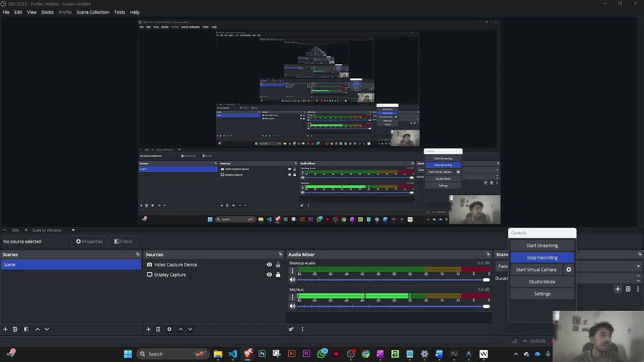Show hidden system tray icons chevron
This screenshot has height=362, width=644.
click(x=516, y=354)
